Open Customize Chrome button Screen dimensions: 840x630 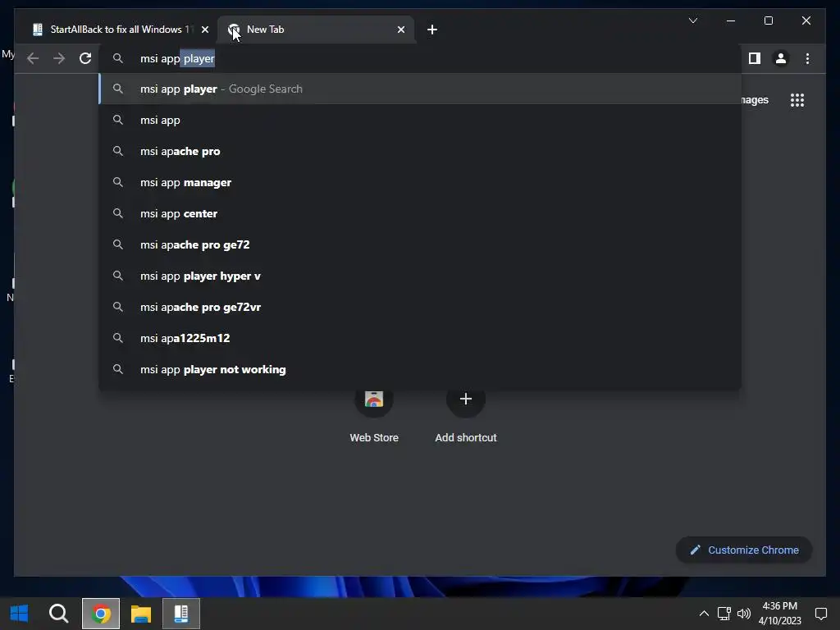click(744, 550)
